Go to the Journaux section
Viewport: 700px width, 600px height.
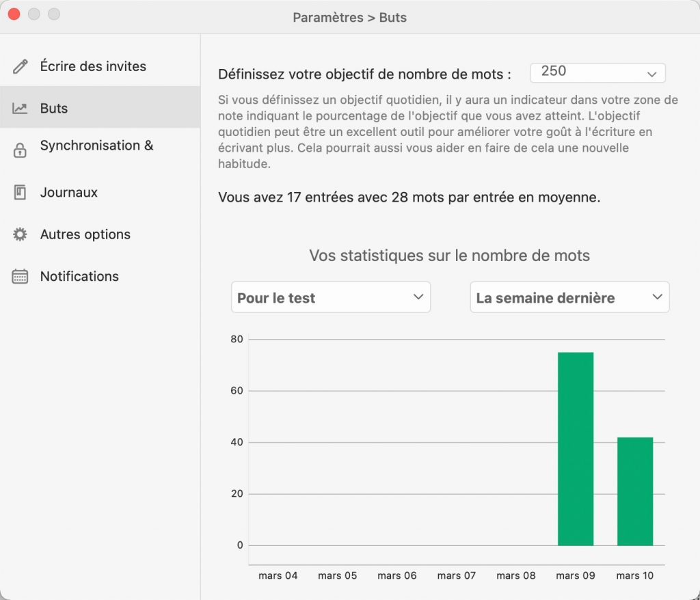(x=100, y=193)
